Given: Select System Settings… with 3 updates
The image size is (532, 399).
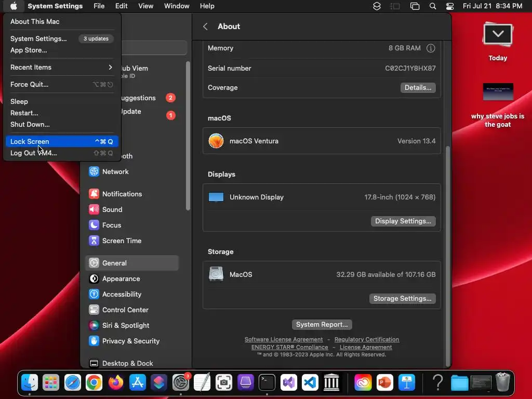Looking at the screenshot, I should click(62, 38).
